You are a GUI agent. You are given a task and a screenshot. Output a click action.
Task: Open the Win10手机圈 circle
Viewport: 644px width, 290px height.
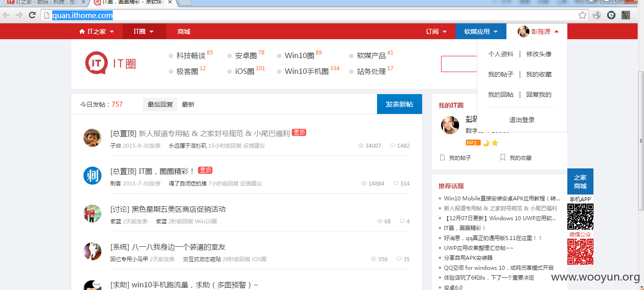[x=307, y=71]
